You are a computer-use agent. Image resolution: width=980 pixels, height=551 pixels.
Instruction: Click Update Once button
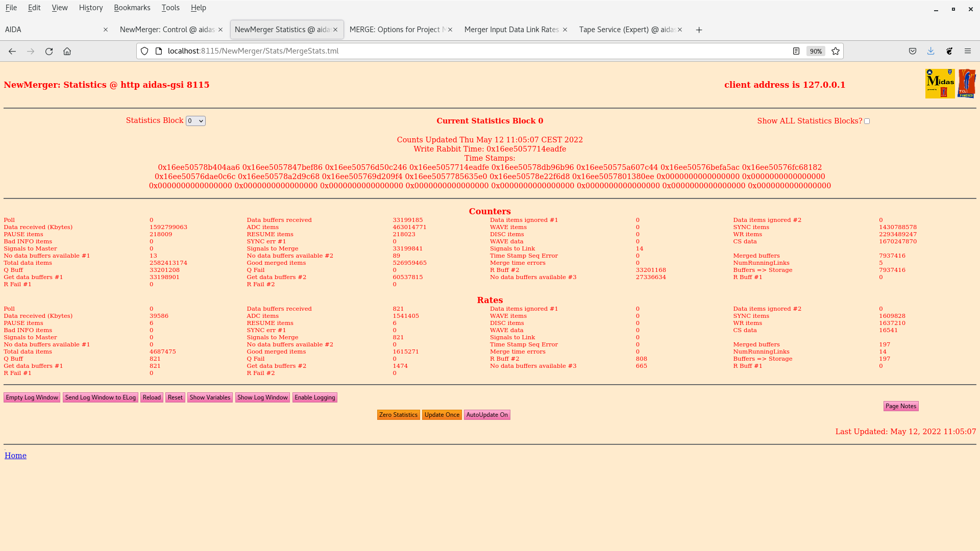(x=442, y=415)
